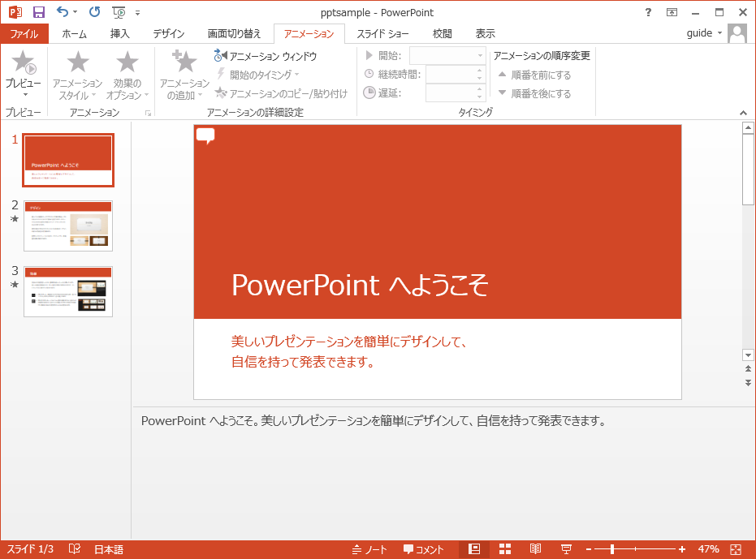Switch to the 画面切り替え tab
The width and height of the screenshot is (756, 559).
tap(235, 34)
